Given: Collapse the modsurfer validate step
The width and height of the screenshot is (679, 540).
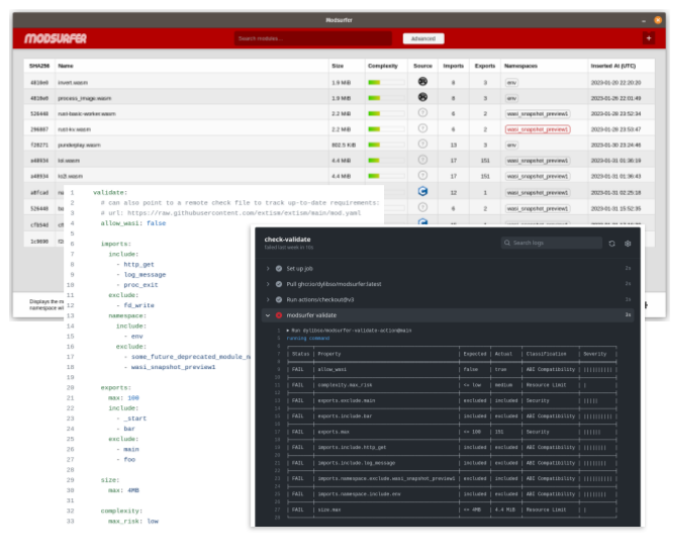Looking at the screenshot, I should [x=268, y=315].
